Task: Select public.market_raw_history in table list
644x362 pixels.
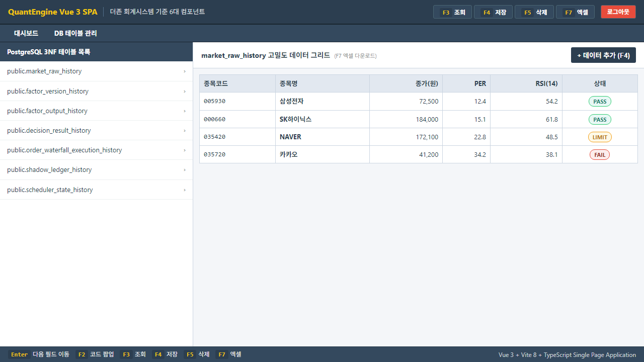Action: [x=96, y=71]
